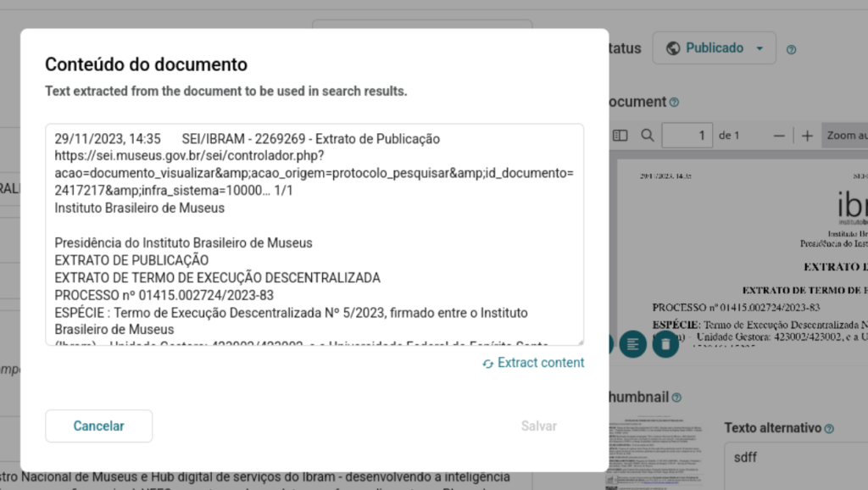Screen dimensions: 868x490
Task: Click the PDF page number field
Action: coord(687,136)
